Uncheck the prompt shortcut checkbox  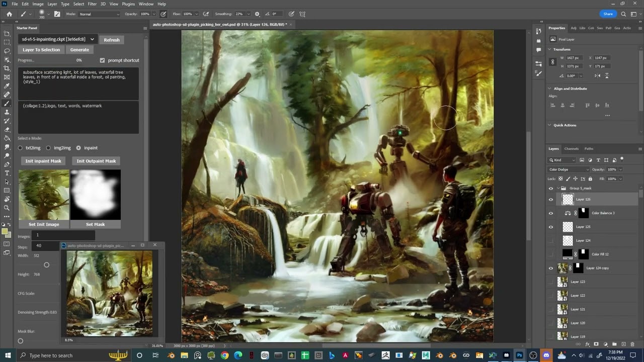(x=103, y=60)
